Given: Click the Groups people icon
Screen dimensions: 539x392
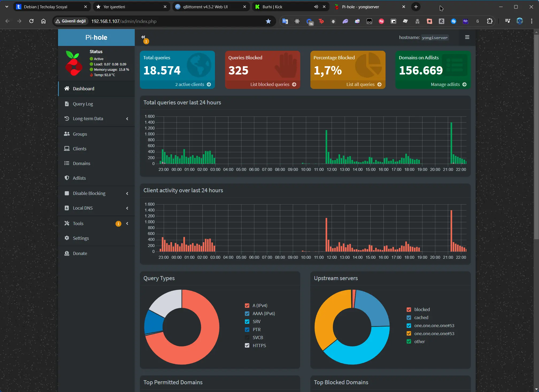Looking at the screenshot, I should coord(67,134).
